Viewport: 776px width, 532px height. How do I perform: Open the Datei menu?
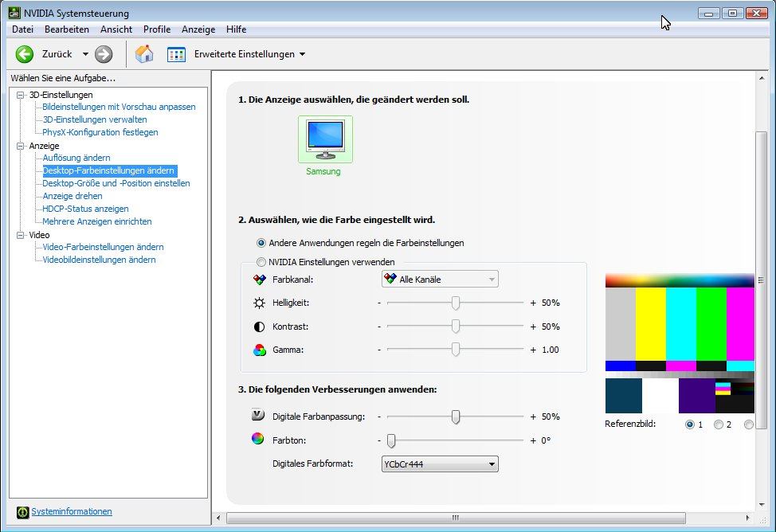pos(23,29)
